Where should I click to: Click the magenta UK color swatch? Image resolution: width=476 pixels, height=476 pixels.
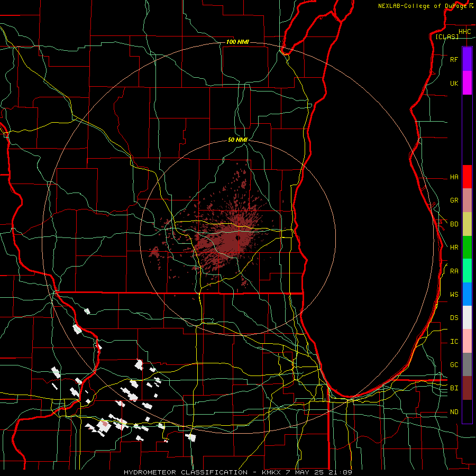click(x=467, y=83)
